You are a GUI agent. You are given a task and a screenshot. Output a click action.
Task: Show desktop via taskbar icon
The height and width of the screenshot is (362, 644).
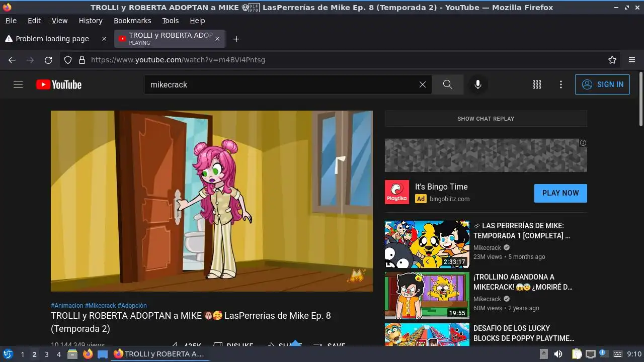103,354
